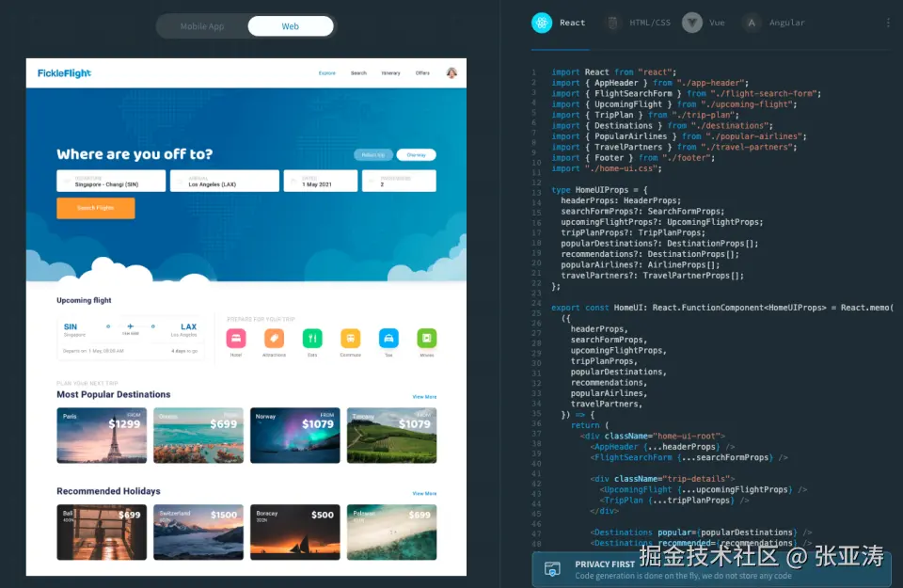Click the AppHeader headerProps JSX line
Screen dimensions: 903x588
point(662,447)
